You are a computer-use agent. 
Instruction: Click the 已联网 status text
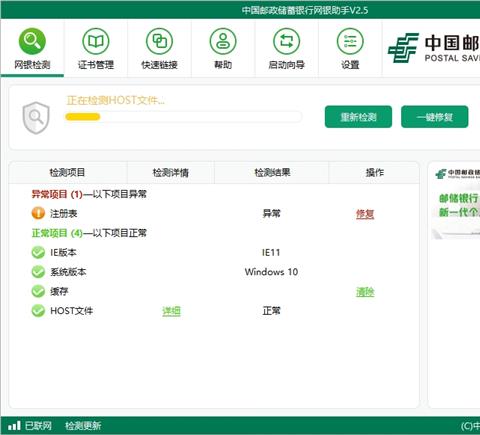coord(38,426)
